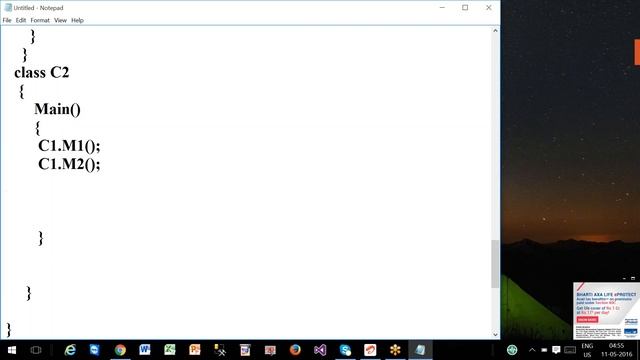The width and height of the screenshot is (640, 360).
Task: Maximize the Notepad window
Action: pos(465,7)
